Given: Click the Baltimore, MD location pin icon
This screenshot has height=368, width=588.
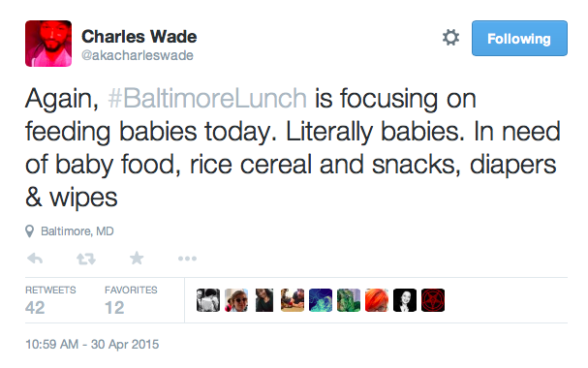Looking at the screenshot, I should pos(30,231).
